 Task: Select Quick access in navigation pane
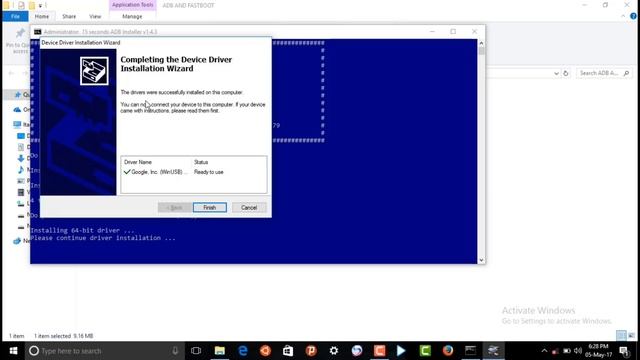21,95
